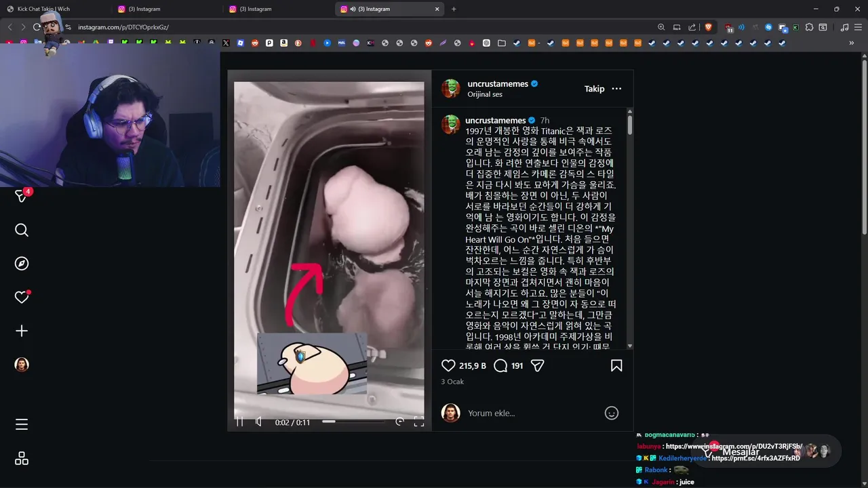Open the Reddit bookmark next to X
Screen dimensions: 868x488
[x=255, y=43]
